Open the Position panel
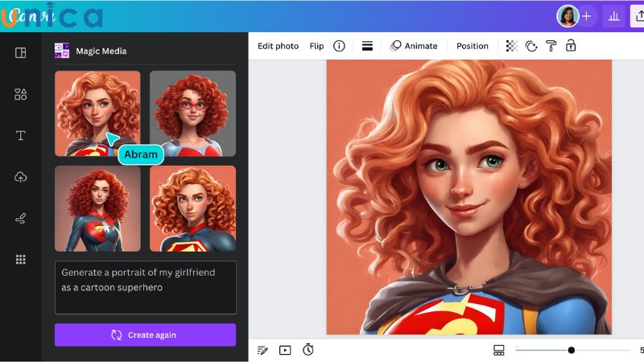Screen dimensions: 644x362 tap(473, 46)
